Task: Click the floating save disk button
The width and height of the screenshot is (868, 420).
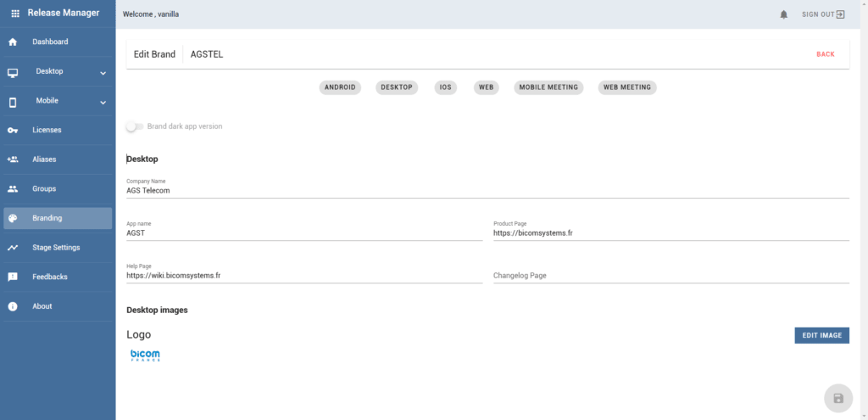Action: click(838, 399)
